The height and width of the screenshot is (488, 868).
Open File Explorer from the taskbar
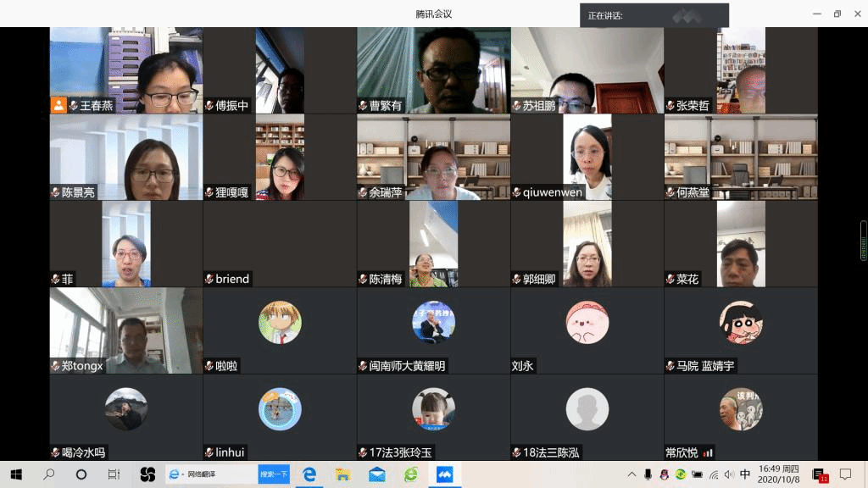[343, 474]
